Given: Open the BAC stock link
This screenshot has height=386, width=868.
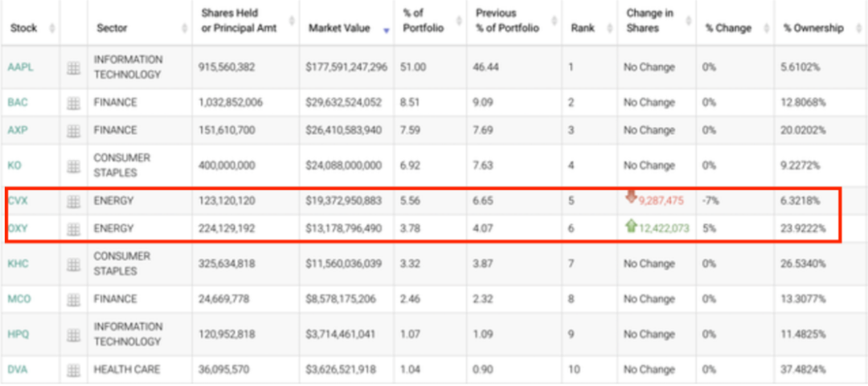Looking at the screenshot, I should [18, 103].
